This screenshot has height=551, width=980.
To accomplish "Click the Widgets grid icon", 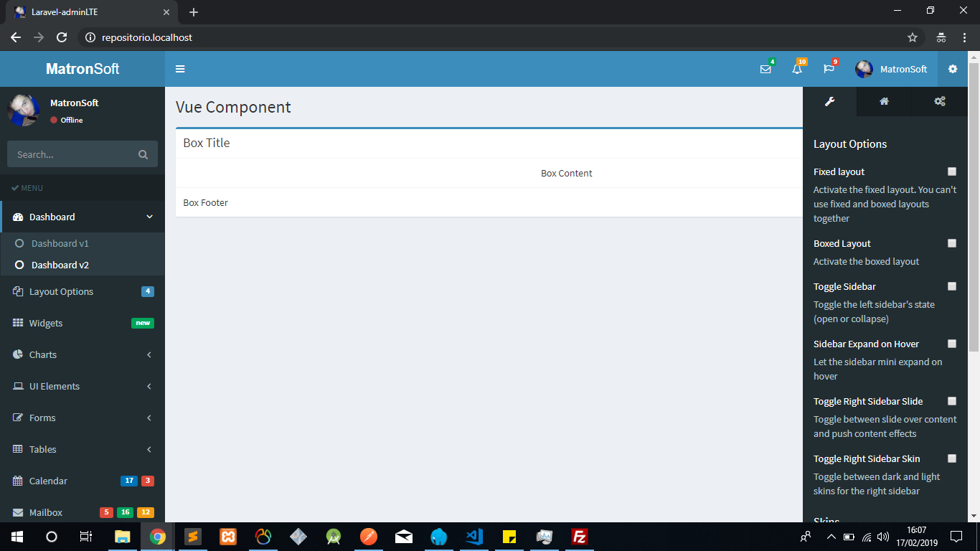I will pyautogui.click(x=18, y=323).
